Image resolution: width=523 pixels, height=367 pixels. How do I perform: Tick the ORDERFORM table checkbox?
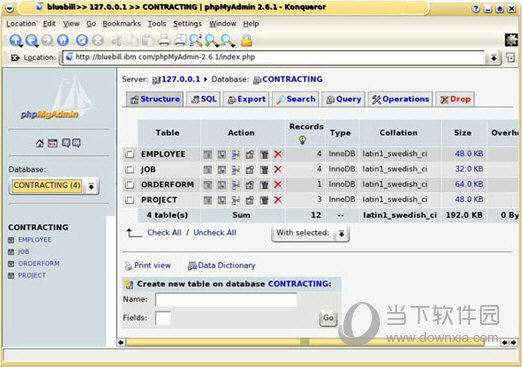click(x=129, y=185)
